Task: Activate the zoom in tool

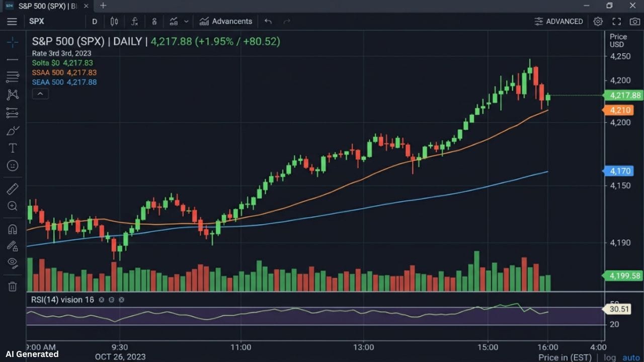Action: pyautogui.click(x=13, y=206)
